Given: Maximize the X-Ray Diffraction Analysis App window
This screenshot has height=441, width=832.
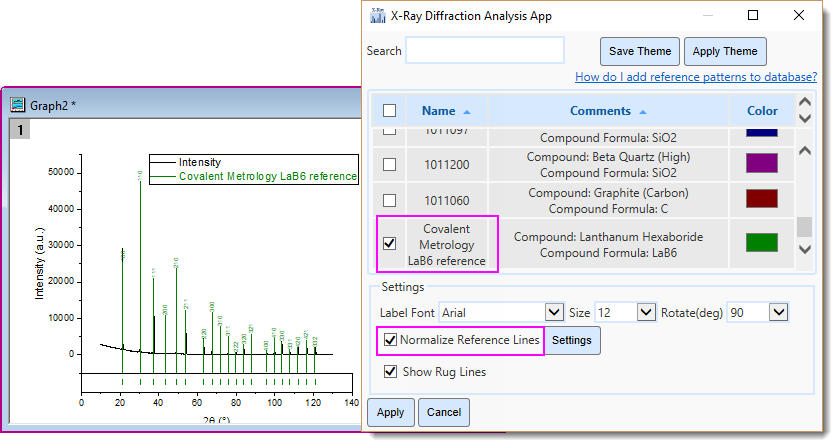Looking at the screenshot, I should 752,15.
